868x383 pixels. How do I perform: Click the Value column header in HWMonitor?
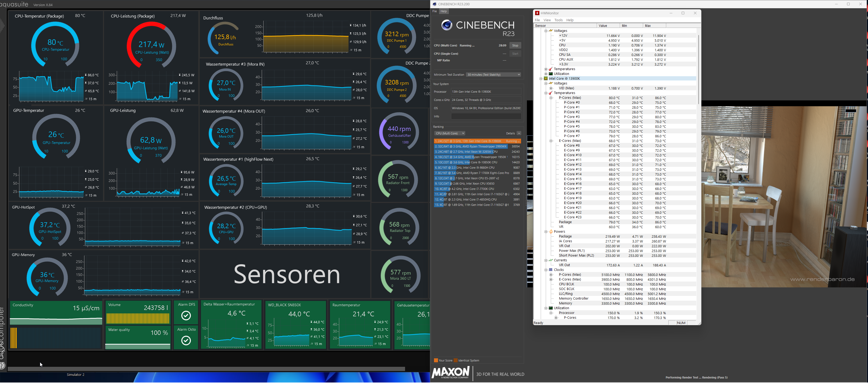click(608, 25)
